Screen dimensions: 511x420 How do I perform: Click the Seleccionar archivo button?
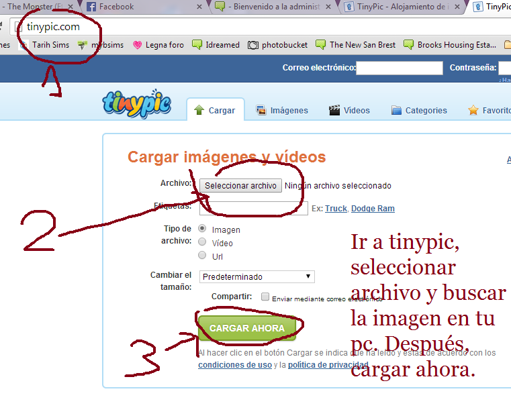[240, 186]
